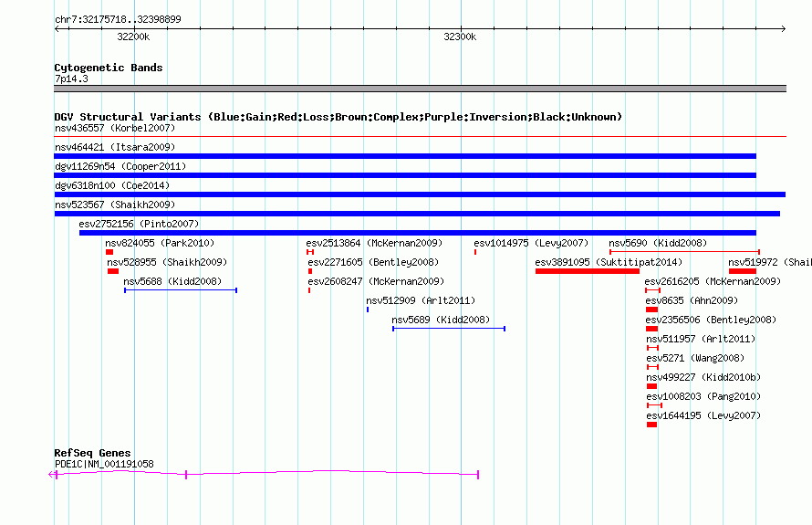Click the 32200k ruler label
Screen dimensions: 812x525
pyautogui.click(x=133, y=37)
